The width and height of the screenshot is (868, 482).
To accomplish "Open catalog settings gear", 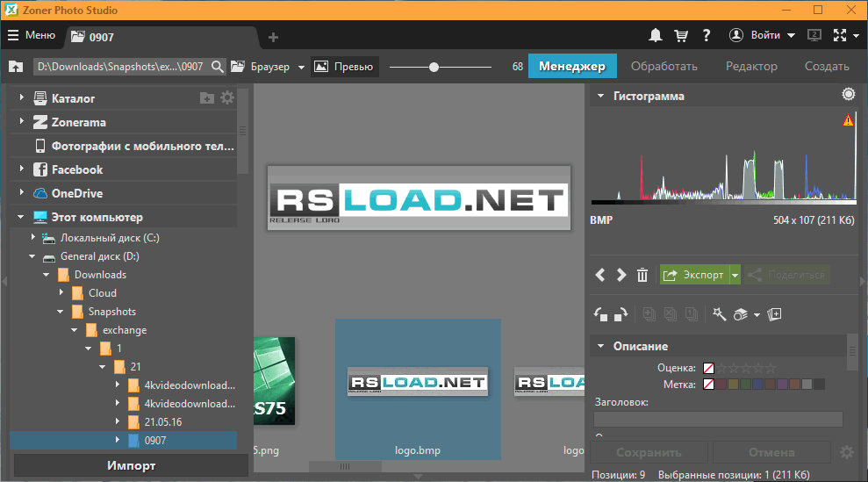I will click(227, 98).
